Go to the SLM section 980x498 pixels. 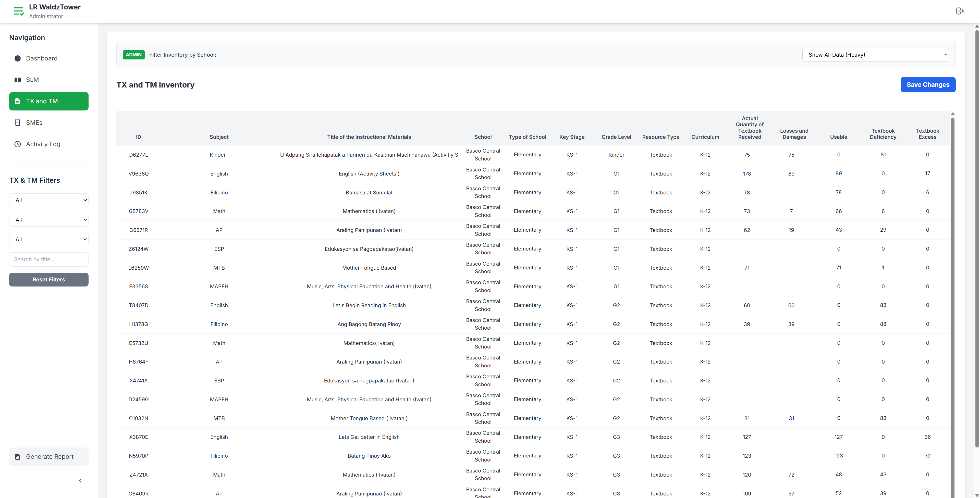click(49, 80)
